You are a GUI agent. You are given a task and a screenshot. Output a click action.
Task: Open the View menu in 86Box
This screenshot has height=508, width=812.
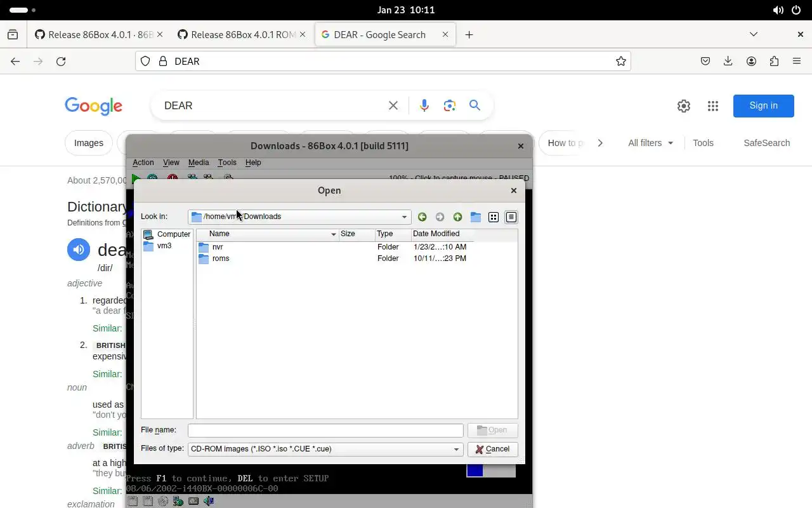point(171,163)
